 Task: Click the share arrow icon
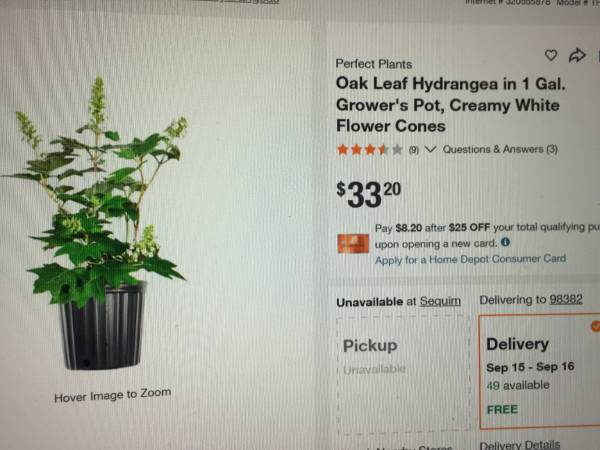(x=577, y=55)
